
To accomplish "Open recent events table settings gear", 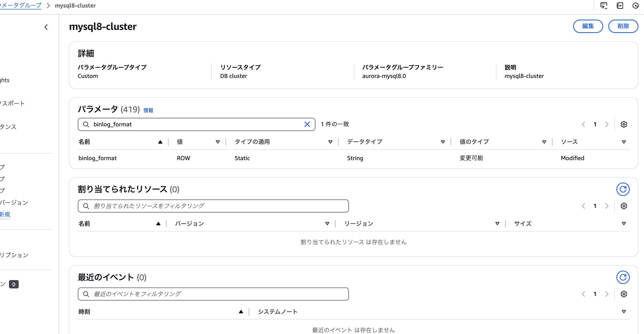I will coord(624,294).
